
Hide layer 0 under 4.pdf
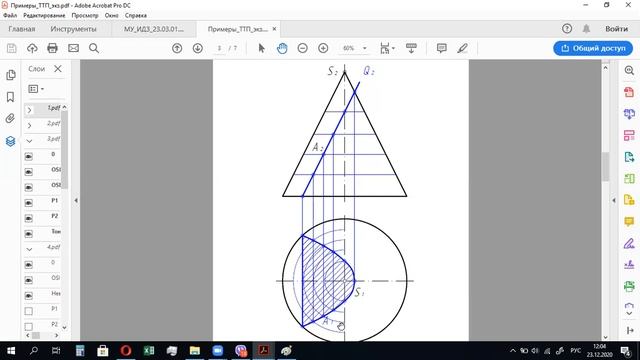click(29, 265)
